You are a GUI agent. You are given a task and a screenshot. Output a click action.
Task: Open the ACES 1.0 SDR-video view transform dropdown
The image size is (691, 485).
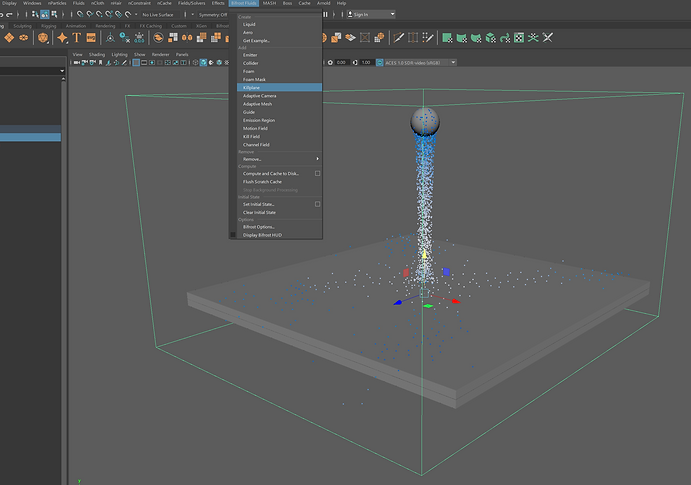tap(420, 63)
